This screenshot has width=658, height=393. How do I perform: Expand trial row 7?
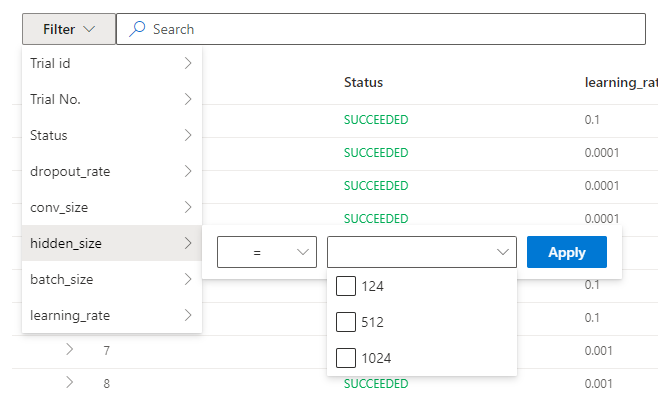click(70, 349)
